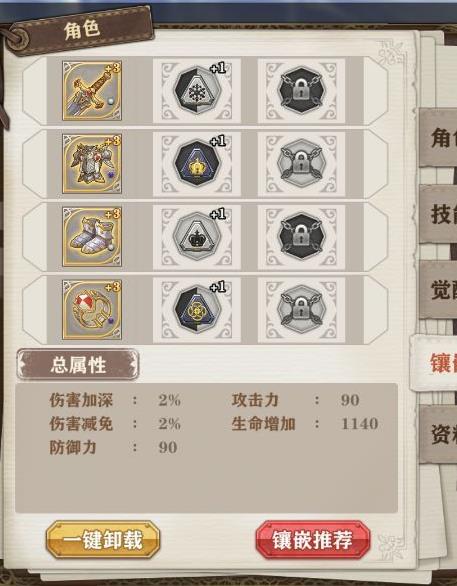This screenshot has width=457, height=586.
Task: Switch to the first 角色 side tab
Action: (438, 138)
